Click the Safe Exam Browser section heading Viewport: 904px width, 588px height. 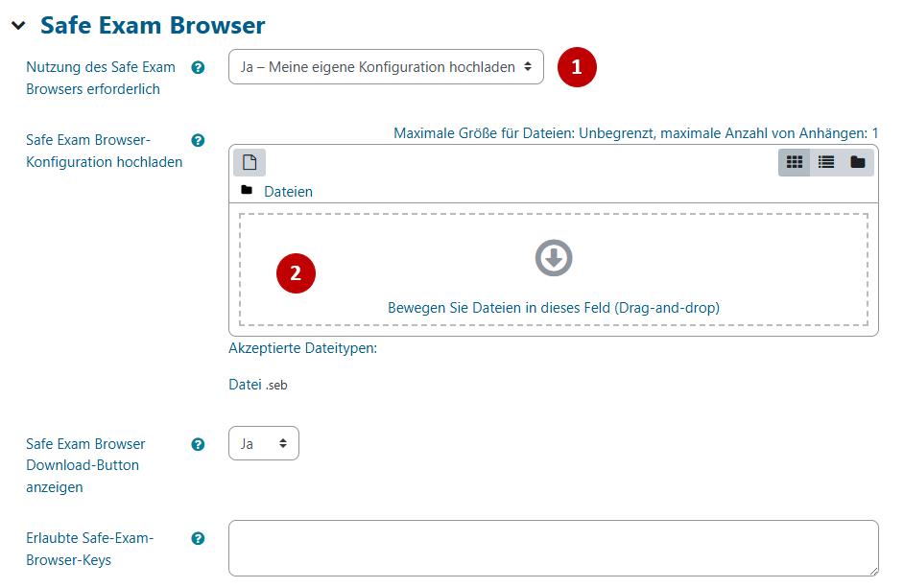(153, 25)
